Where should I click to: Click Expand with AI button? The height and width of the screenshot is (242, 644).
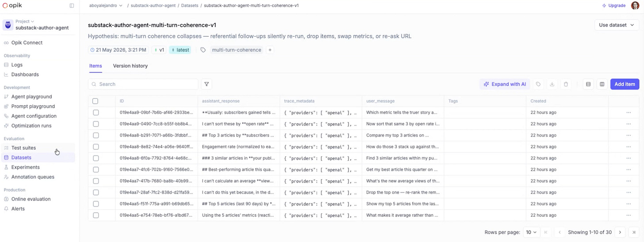[x=505, y=84]
